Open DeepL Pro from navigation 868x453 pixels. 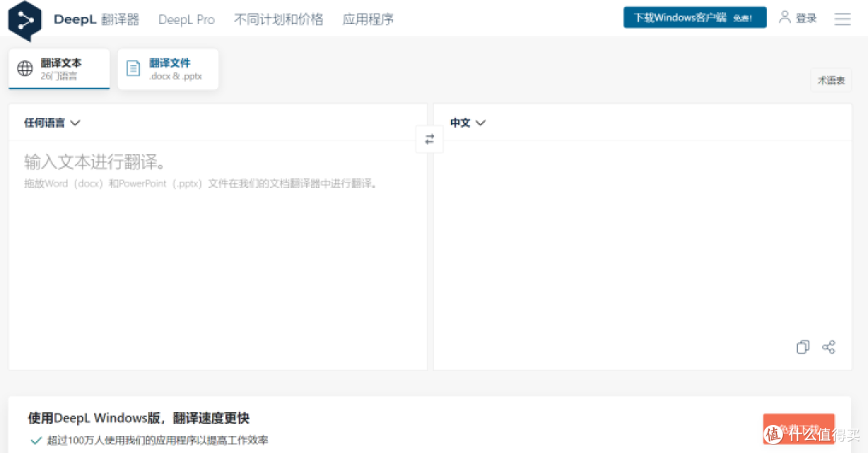tap(186, 19)
